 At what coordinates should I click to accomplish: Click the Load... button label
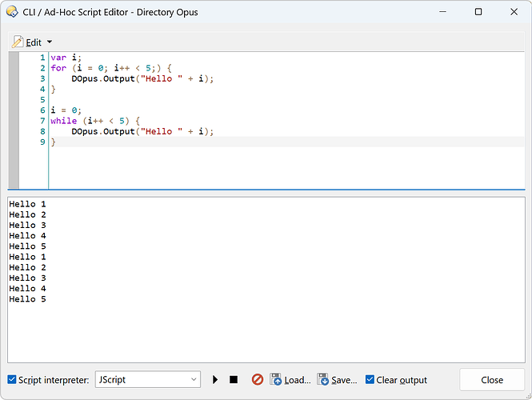(297, 380)
